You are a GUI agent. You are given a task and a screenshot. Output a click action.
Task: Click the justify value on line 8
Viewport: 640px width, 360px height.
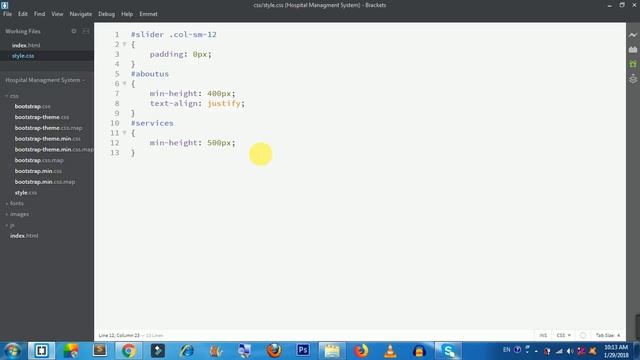pyautogui.click(x=224, y=103)
